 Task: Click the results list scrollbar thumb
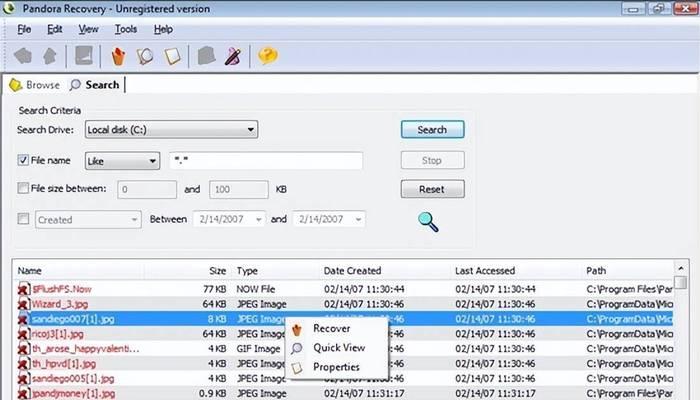coord(681,283)
